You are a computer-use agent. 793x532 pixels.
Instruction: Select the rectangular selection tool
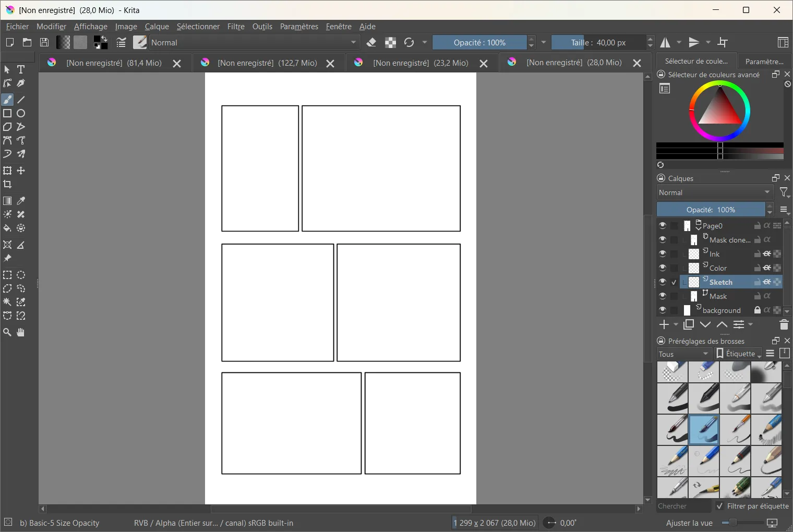[x=7, y=275]
